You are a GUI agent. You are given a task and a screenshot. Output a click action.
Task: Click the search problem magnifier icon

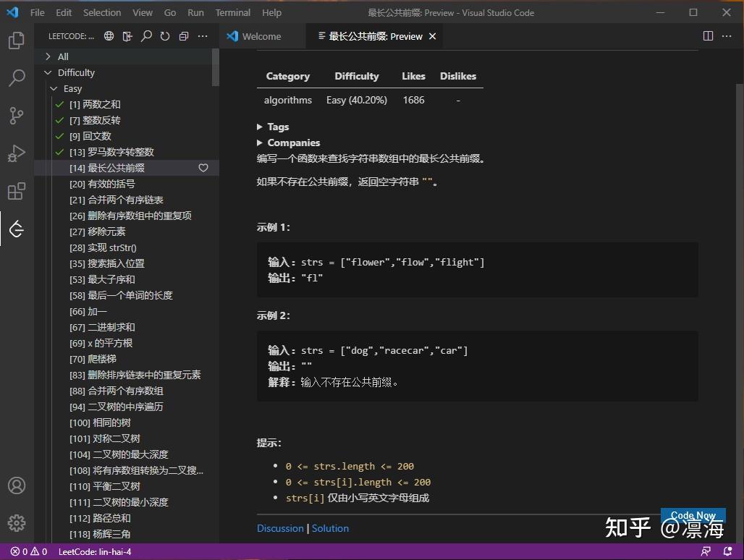pos(146,36)
